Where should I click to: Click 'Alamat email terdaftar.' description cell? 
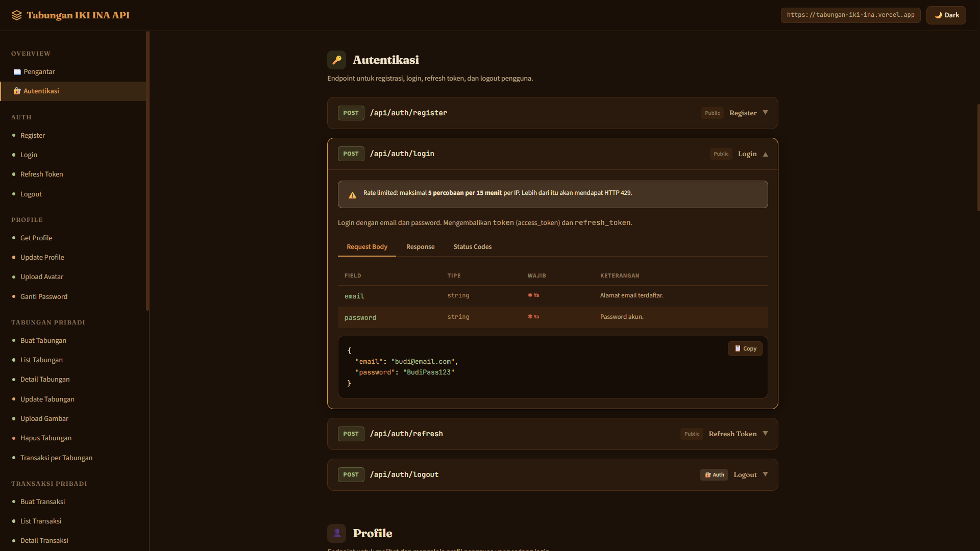[x=632, y=295]
